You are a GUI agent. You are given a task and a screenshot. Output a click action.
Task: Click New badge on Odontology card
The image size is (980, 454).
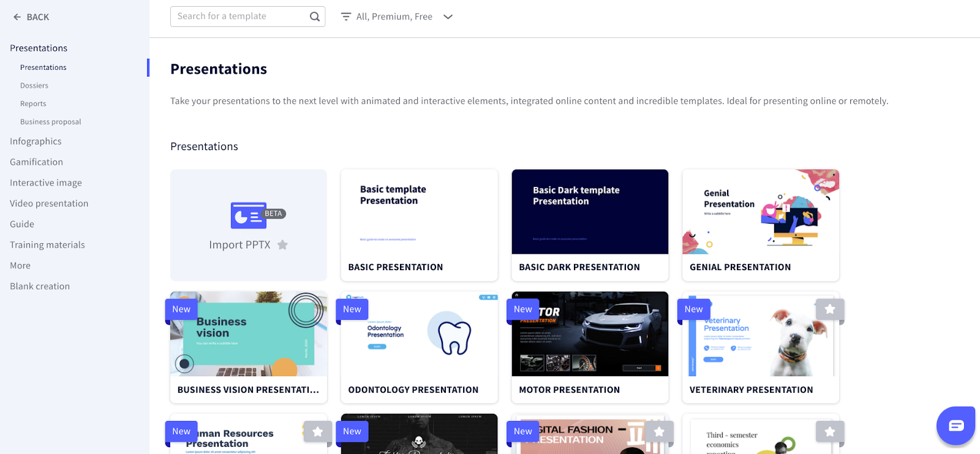(x=352, y=309)
